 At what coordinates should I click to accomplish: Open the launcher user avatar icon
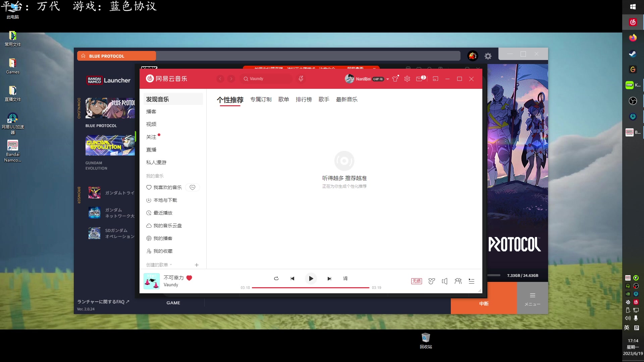click(473, 56)
